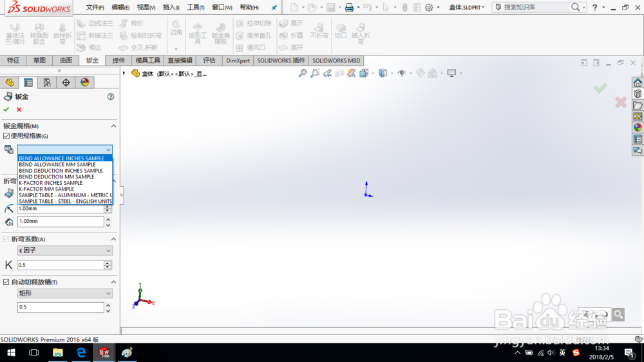
Task: Confirm sheet metal with green checkmark
Action: coord(6,110)
